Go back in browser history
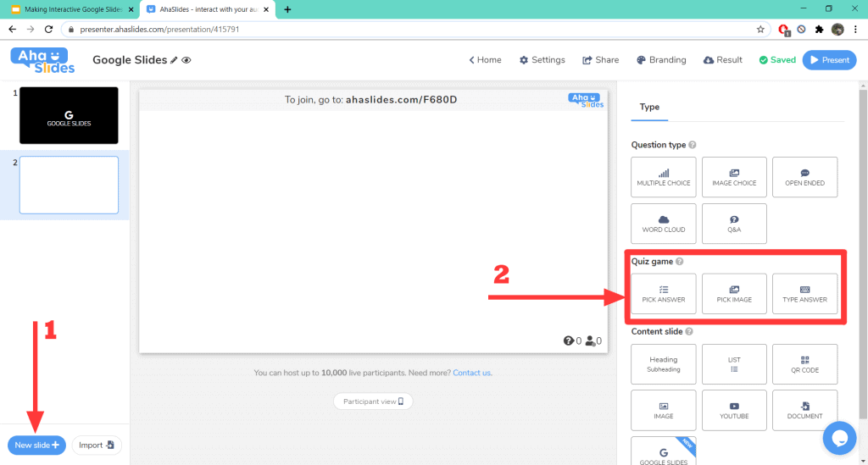868x465 pixels. 12,30
